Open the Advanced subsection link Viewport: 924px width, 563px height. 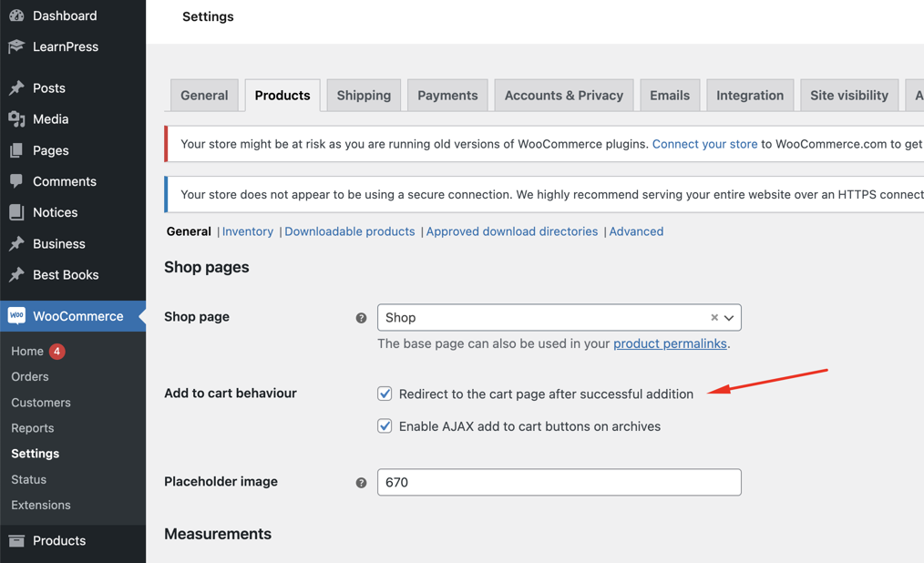(x=636, y=231)
